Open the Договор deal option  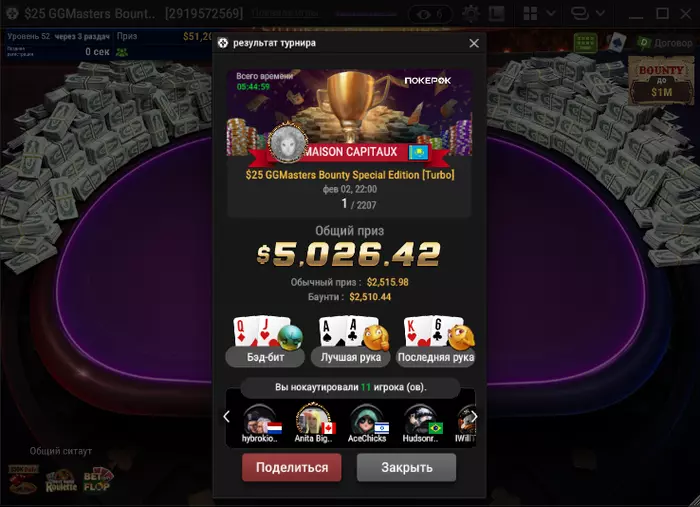click(x=665, y=43)
